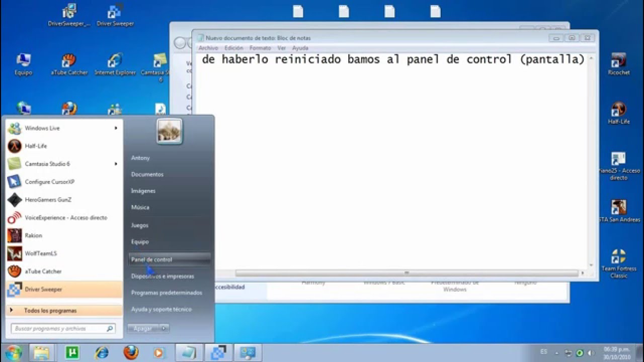Click Notepad horizontal scrollbar right arrow
This screenshot has width=644, height=362.
tap(583, 273)
